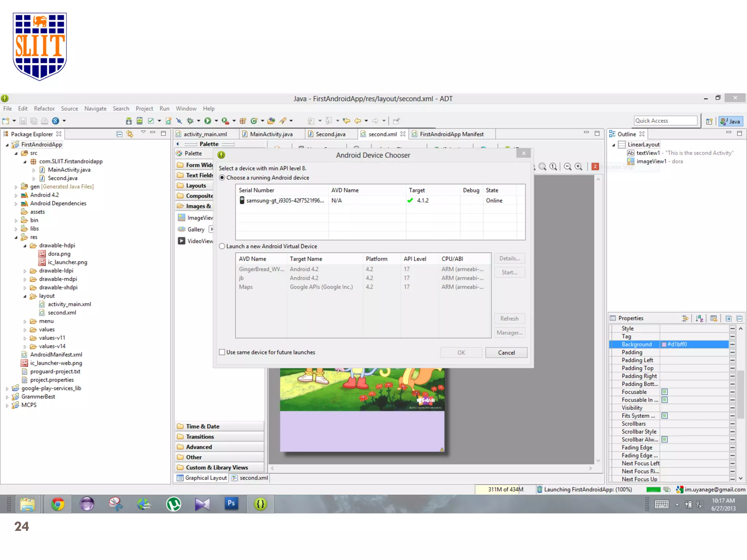Open the Refactor menu

click(44, 109)
